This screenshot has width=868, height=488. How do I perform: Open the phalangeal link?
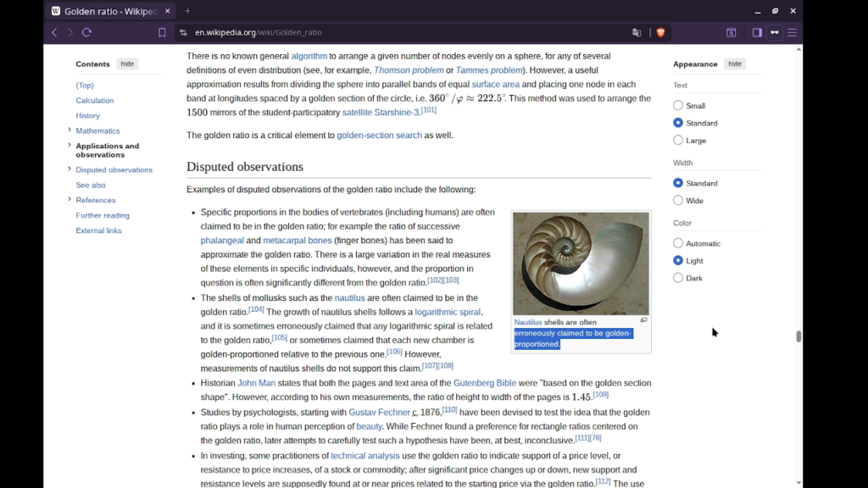click(x=222, y=240)
